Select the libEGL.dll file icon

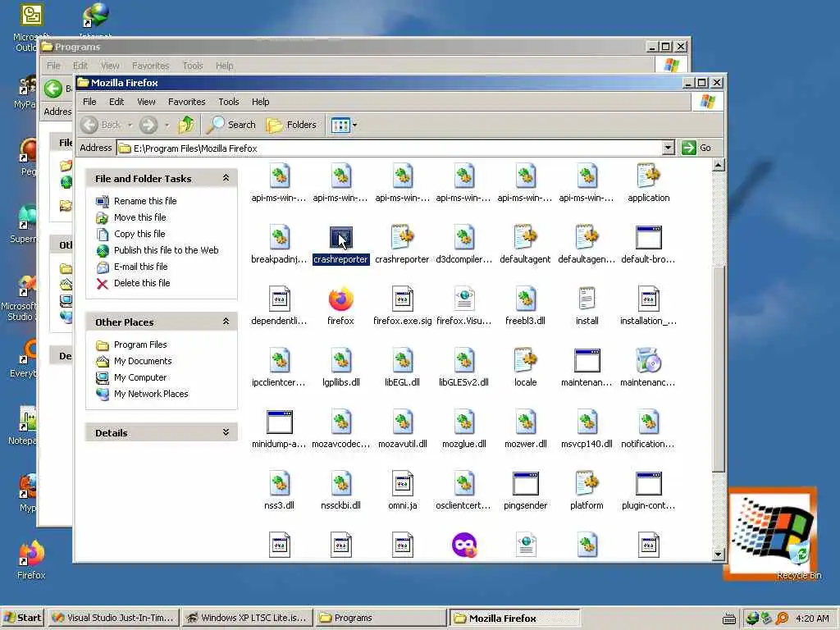pyautogui.click(x=402, y=361)
